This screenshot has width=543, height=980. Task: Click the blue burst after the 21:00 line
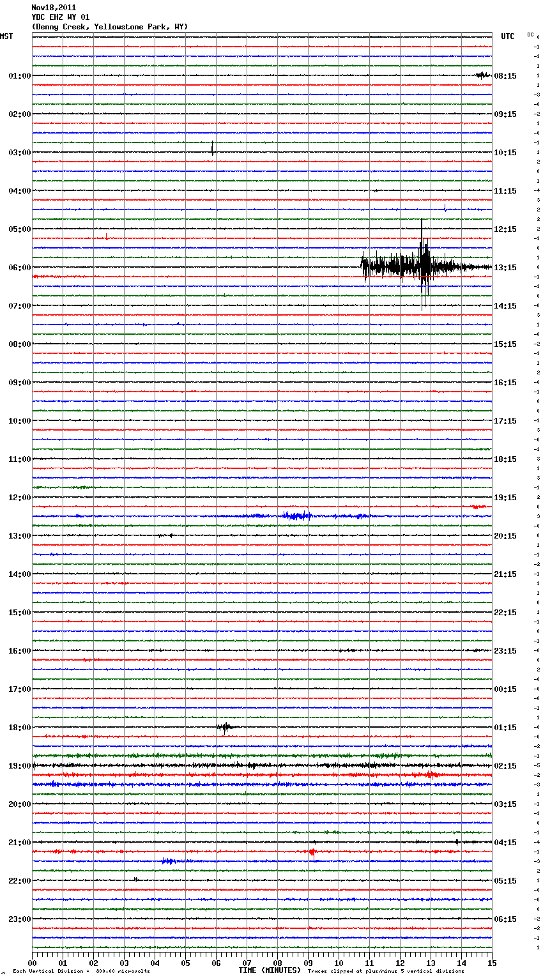click(x=169, y=861)
